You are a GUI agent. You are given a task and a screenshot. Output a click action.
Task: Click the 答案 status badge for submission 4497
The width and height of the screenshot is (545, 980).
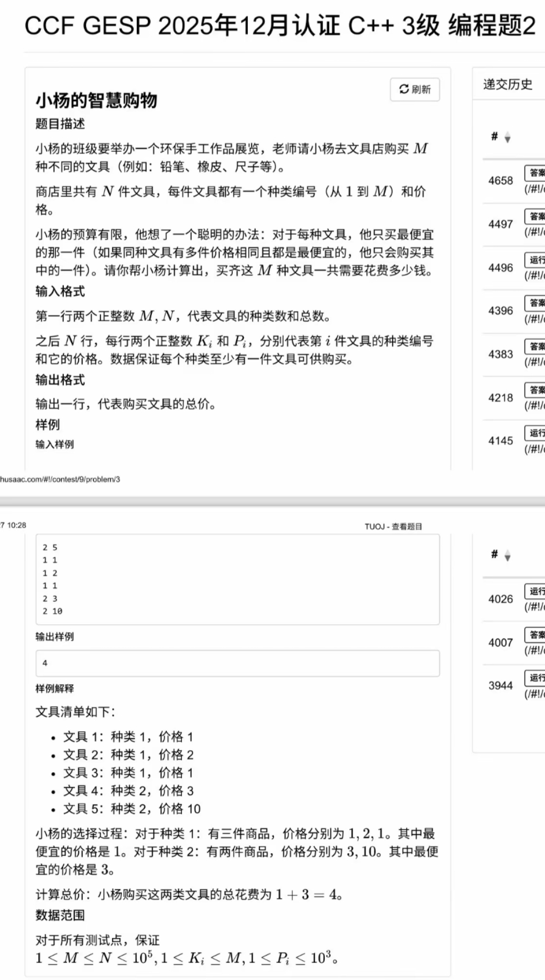click(x=536, y=217)
